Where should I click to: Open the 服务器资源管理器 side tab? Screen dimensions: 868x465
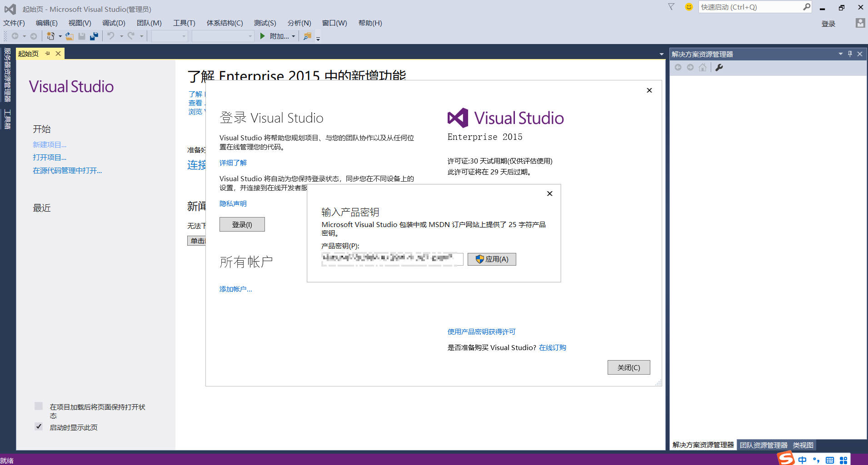[7, 75]
